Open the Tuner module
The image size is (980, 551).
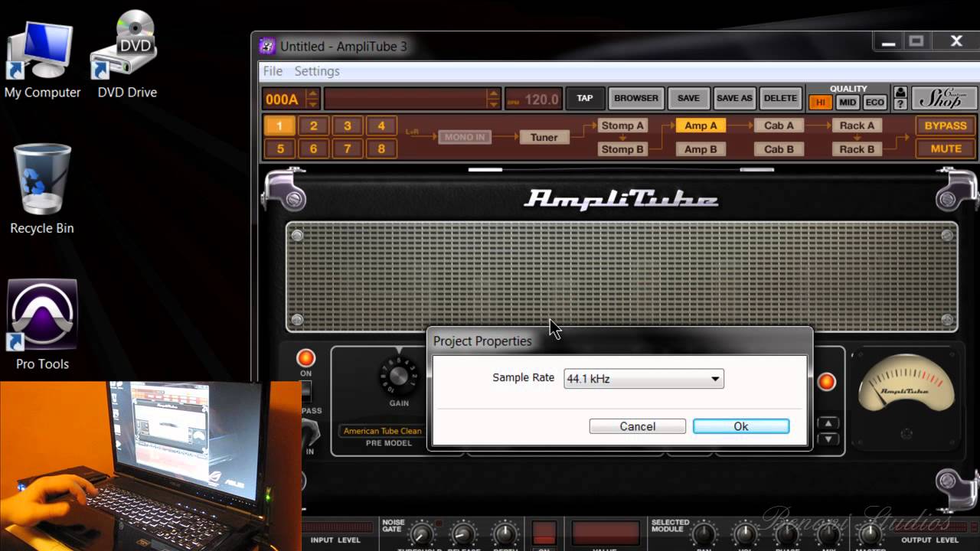(x=544, y=138)
